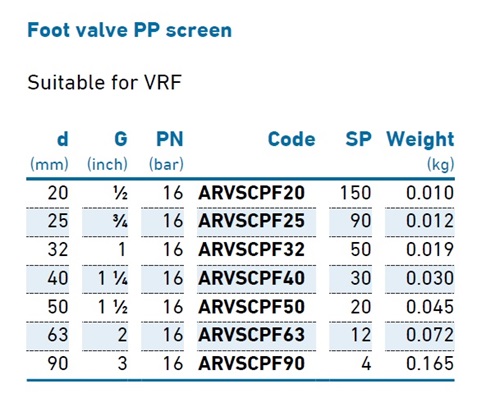
Task: Click the 'Code' column header
Action: point(292,139)
